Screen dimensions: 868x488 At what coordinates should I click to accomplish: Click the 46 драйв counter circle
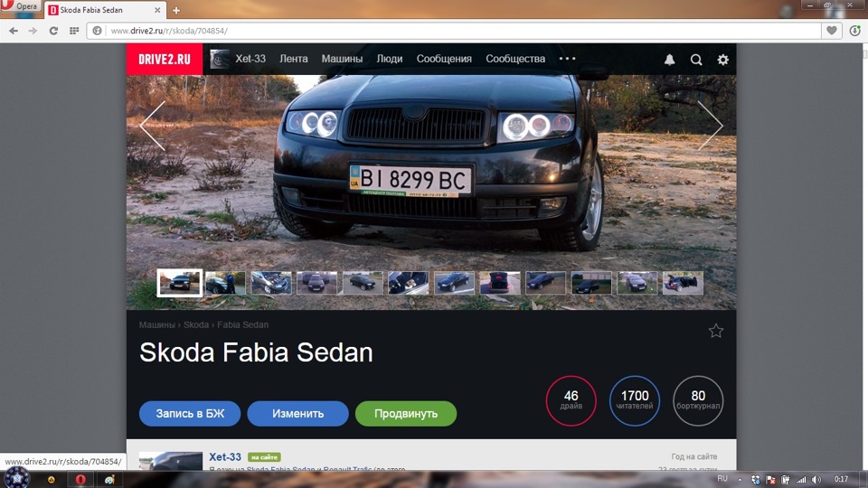pos(571,400)
